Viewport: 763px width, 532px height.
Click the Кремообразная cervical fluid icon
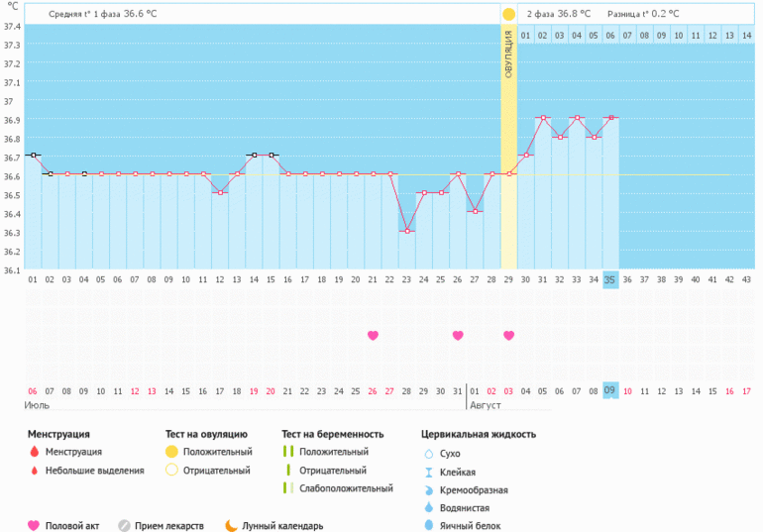tap(428, 489)
